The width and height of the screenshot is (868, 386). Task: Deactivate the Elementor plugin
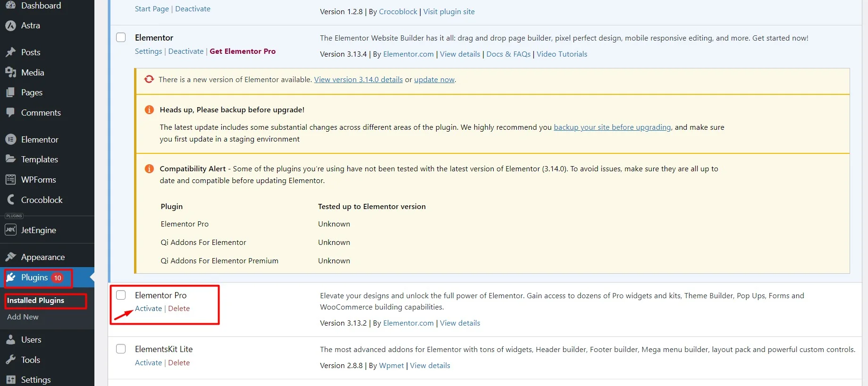tap(186, 51)
